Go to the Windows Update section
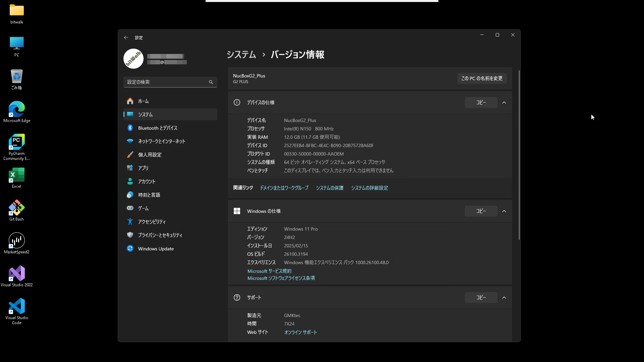Image resolution: width=644 pixels, height=362 pixels. 156,249
